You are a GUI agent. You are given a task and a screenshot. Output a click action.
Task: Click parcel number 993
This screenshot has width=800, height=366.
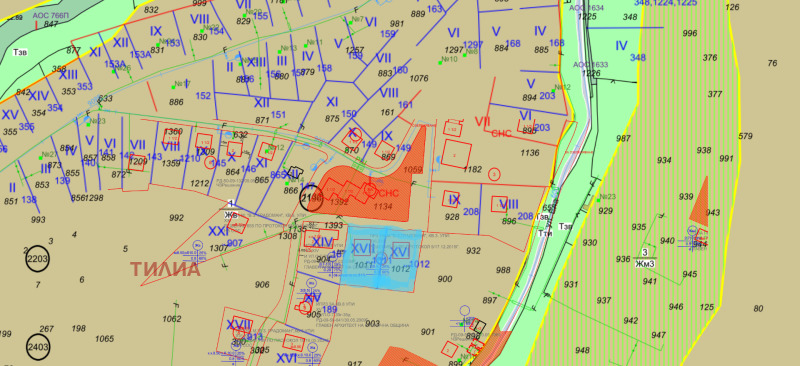(x=38, y=220)
